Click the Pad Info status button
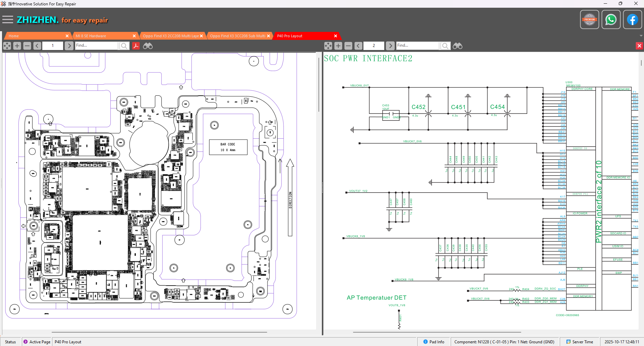Image resolution: width=644 pixels, height=346 pixels. pos(434,342)
